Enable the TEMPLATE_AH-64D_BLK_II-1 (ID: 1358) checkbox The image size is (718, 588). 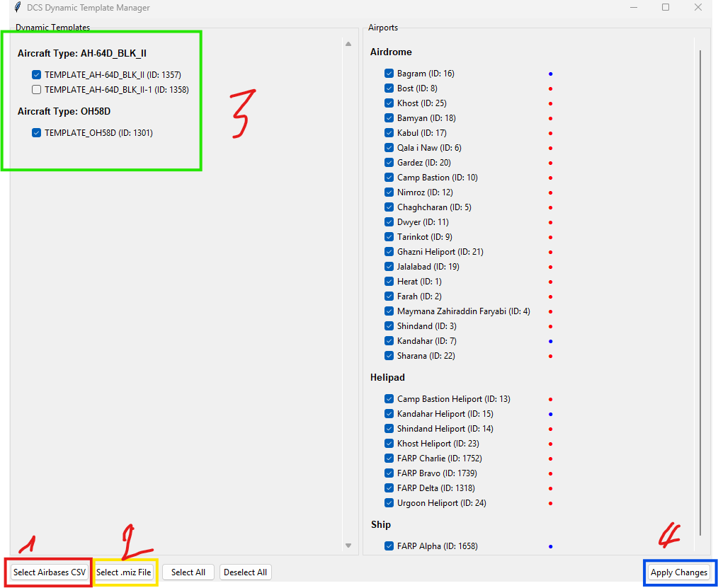click(x=36, y=90)
